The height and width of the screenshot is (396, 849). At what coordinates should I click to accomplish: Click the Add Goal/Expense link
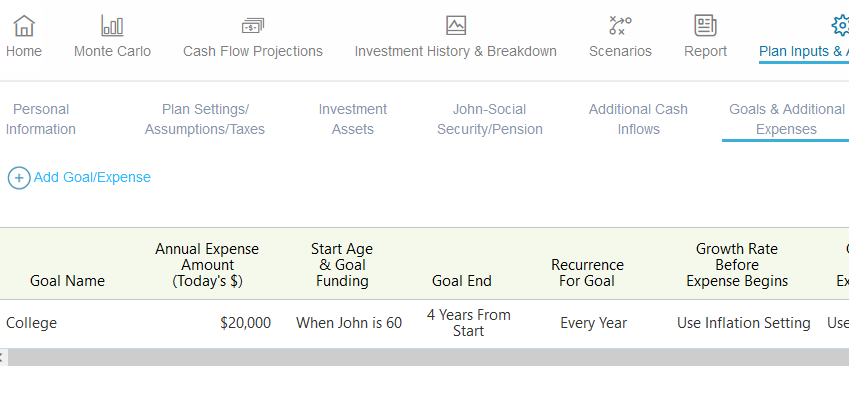[92, 177]
